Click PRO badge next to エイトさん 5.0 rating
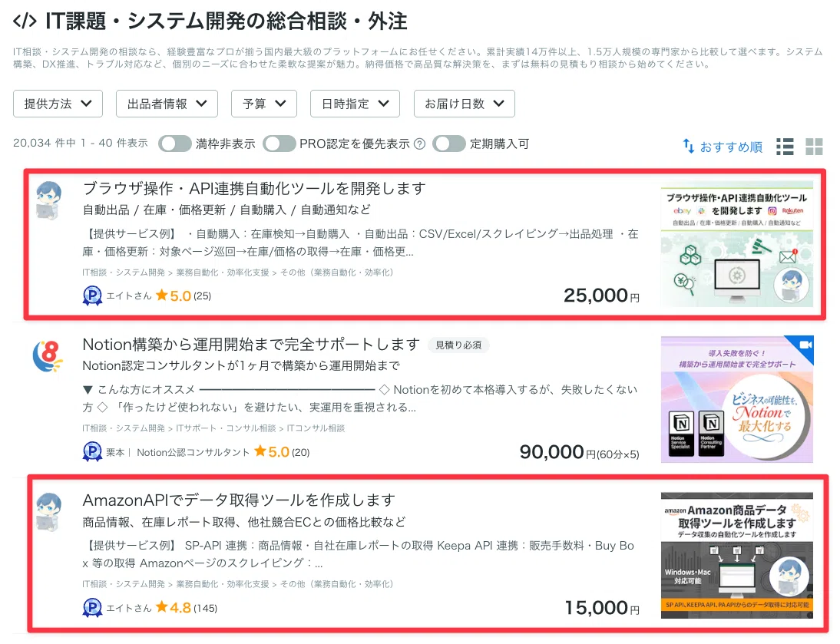The width and height of the screenshot is (840, 644). pos(93,296)
